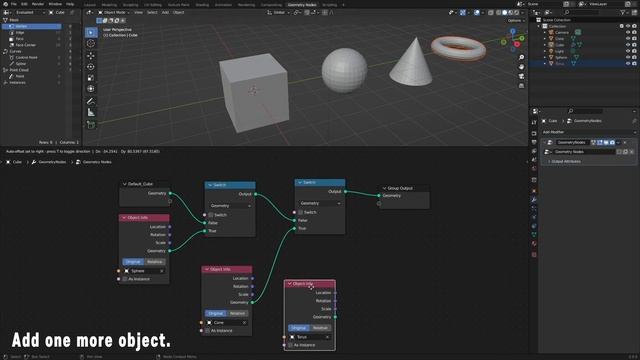Toggle Switch checkbox on first Switch node
The width and height of the screenshot is (640, 360).
[211, 215]
